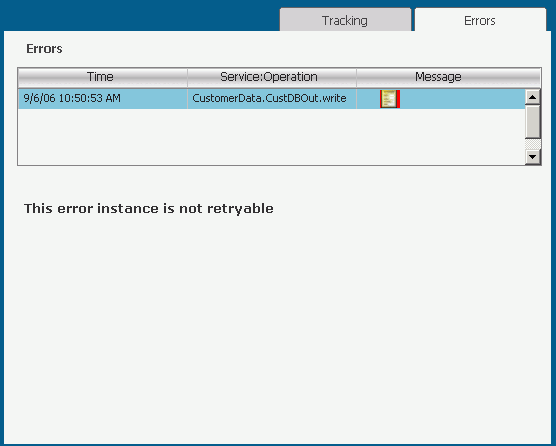Sort by the Service:Operation column header
Viewport: 556px width, 446px height.
tap(272, 77)
